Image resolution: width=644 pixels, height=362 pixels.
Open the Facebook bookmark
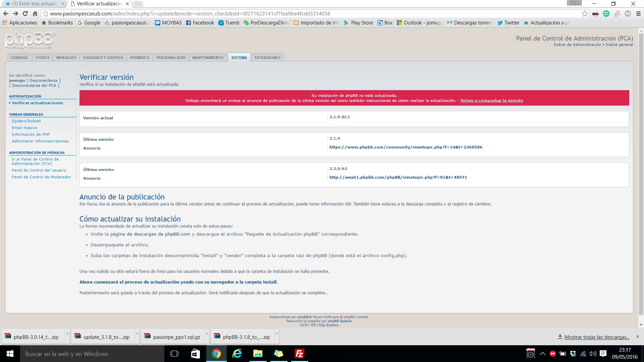(x=200, y=23)
